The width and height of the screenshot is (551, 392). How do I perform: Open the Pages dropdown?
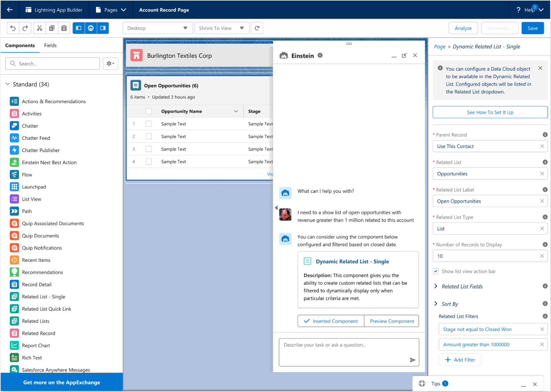pos(111,10)
